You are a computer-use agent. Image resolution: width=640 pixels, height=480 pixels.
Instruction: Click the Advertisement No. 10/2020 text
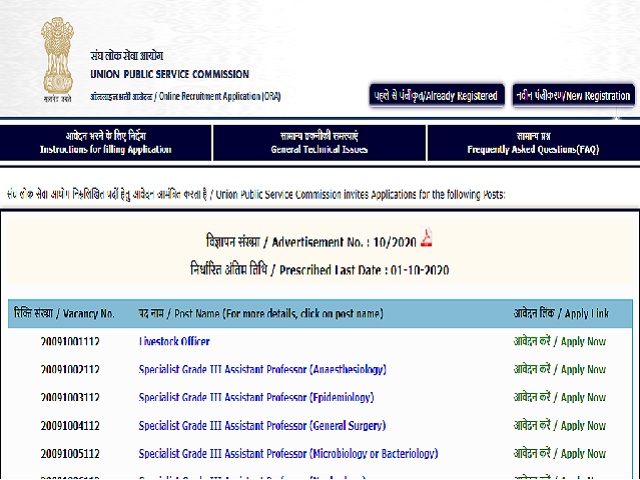(311, 242)
